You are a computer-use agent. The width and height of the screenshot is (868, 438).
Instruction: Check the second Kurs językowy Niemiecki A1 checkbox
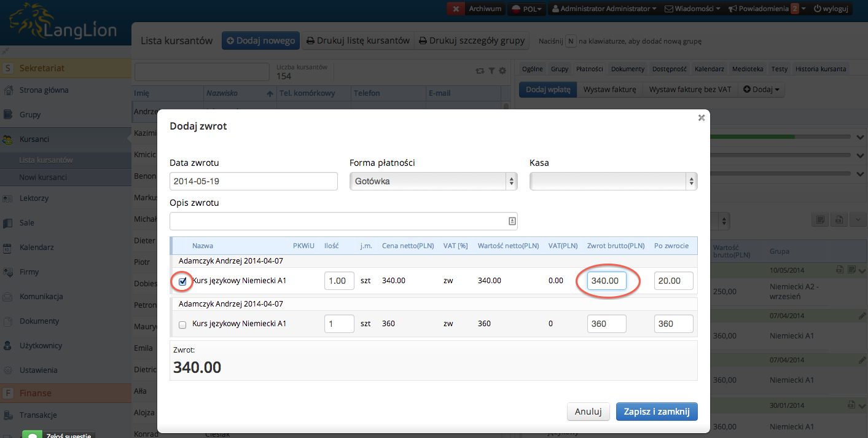tap(182, 324)
